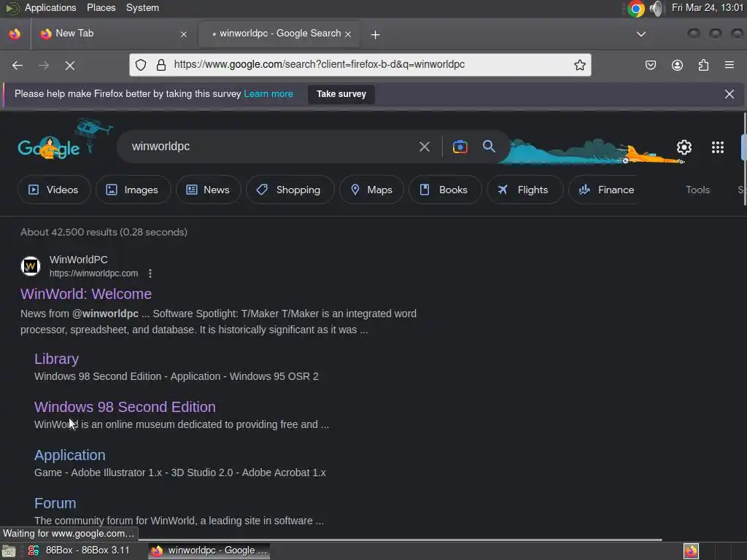Viewport: 747px width, 560px height.
Task: Open Windows 98 Second Edition sitelink
Action: 125,407
